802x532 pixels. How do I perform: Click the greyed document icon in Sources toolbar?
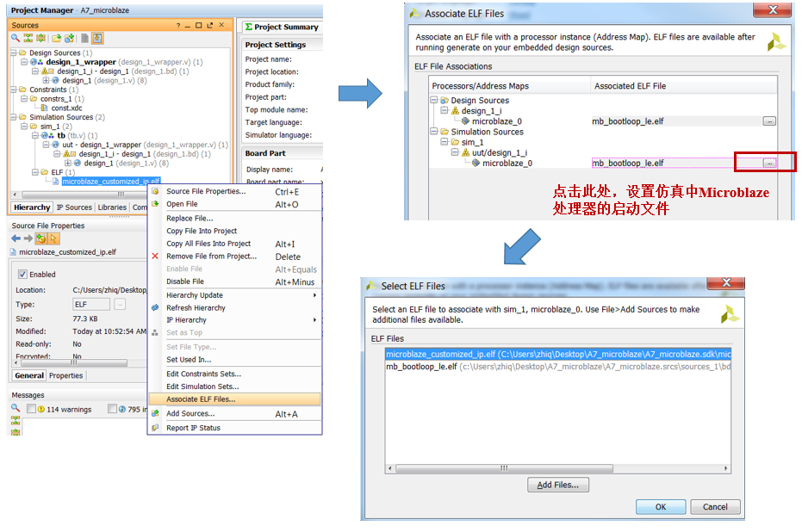(85, 39)
